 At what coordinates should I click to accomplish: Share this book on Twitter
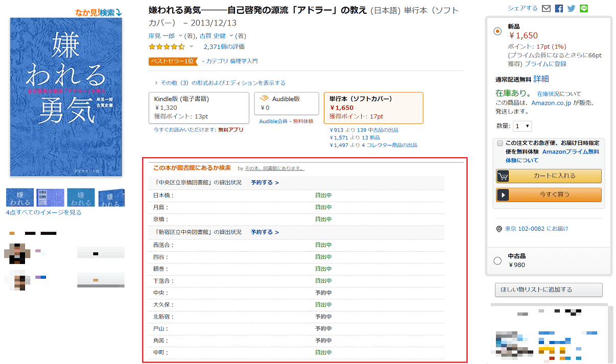coord(572,9)
